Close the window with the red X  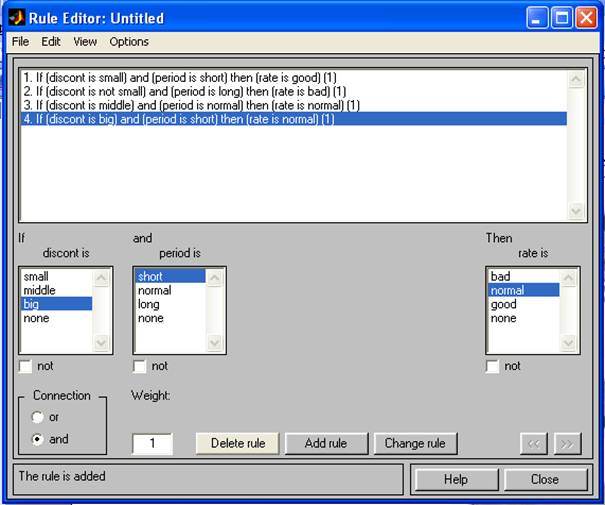[x=586, y=18]
